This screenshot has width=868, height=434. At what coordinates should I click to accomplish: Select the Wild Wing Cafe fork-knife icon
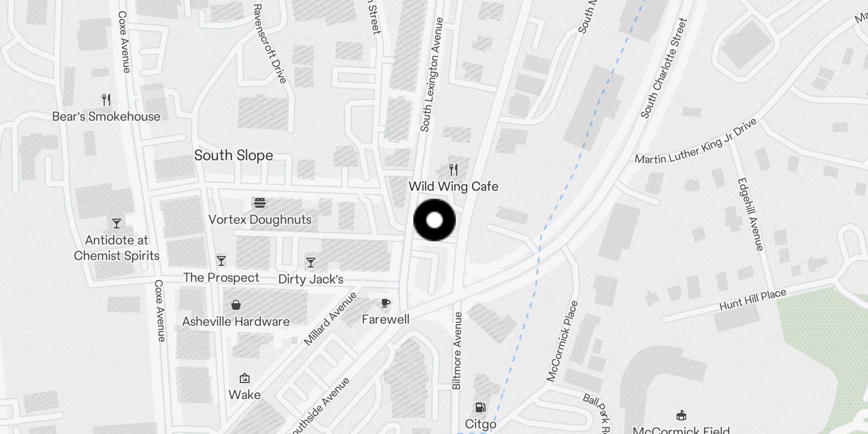[454, 170]
